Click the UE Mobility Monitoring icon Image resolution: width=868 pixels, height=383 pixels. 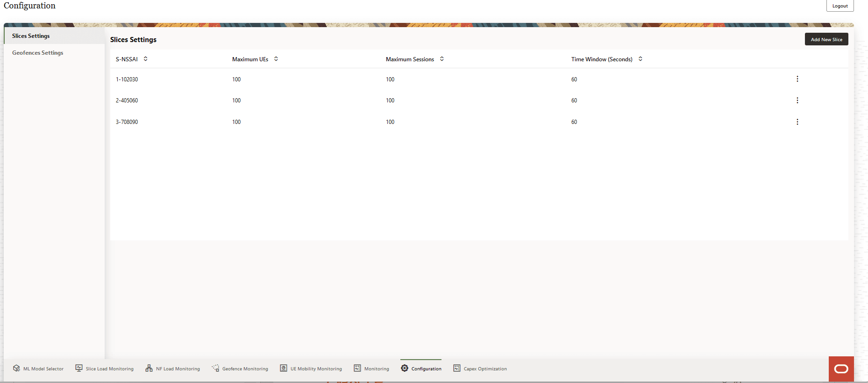pos(284,368)
